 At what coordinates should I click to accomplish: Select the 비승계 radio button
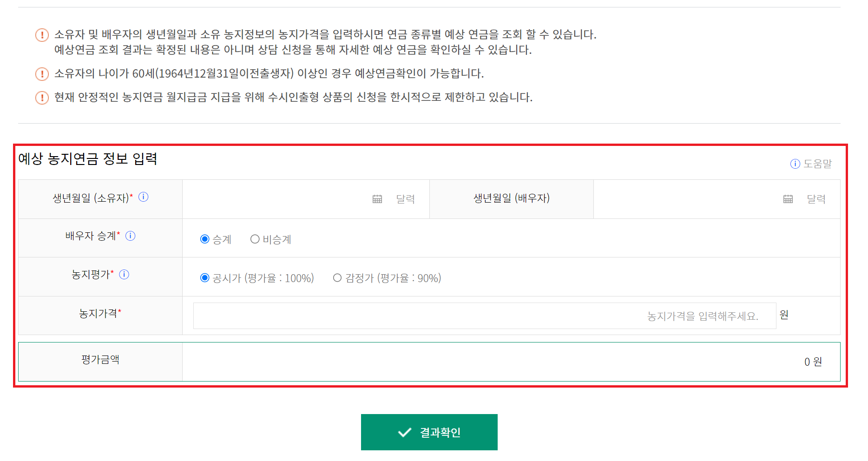tap(255, 239)
